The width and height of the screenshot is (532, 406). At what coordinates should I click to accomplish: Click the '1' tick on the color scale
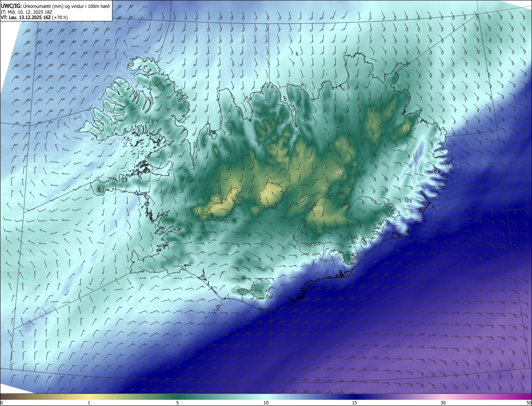89,403
